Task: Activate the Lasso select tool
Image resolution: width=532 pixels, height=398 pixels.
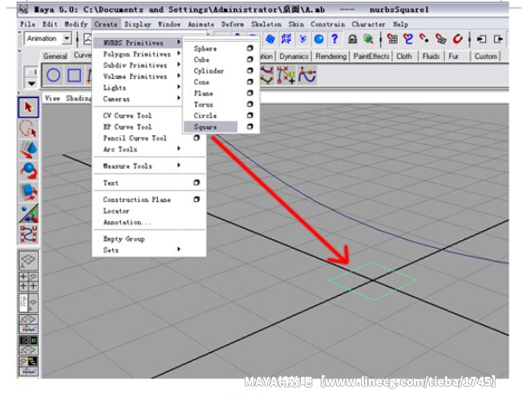Action: coord(29,128)
